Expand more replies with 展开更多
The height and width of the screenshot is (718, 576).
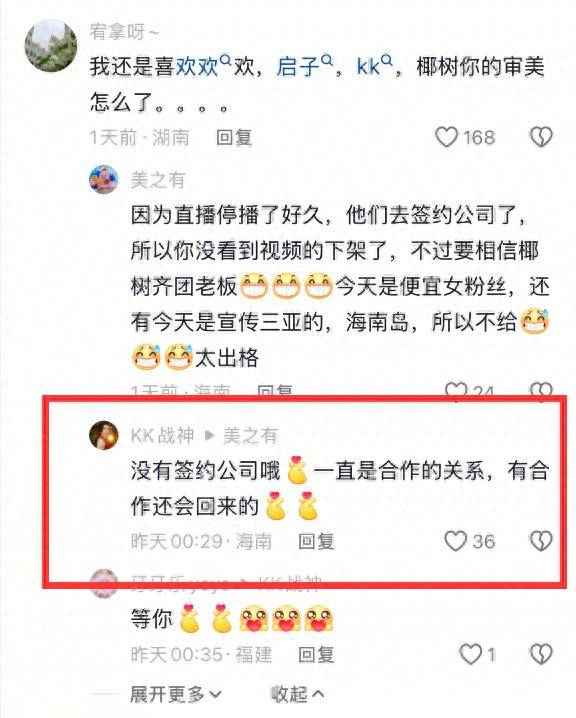(x=176, y=694)
